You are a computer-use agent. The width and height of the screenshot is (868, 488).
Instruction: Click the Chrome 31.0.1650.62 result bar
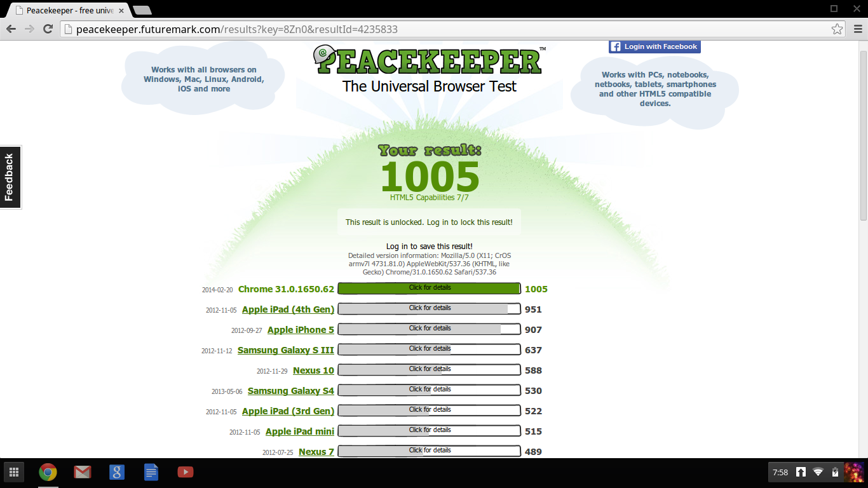tap(430, 288)
